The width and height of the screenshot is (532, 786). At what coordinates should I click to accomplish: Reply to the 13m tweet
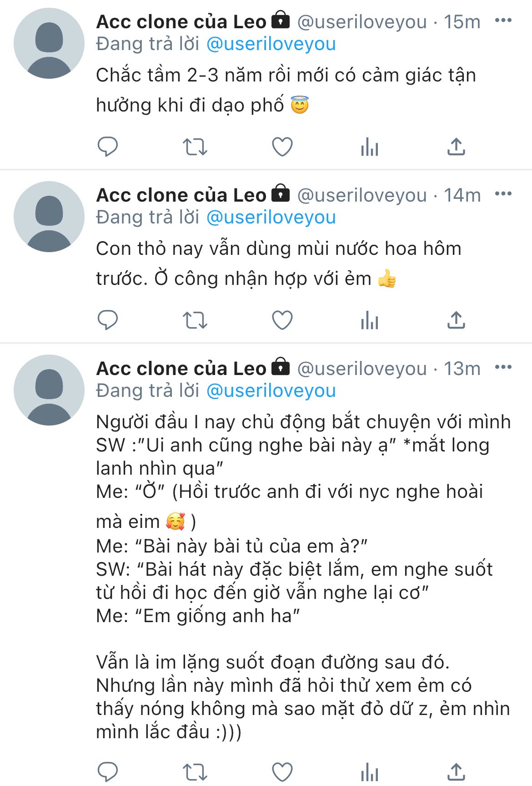pos(108,771)
